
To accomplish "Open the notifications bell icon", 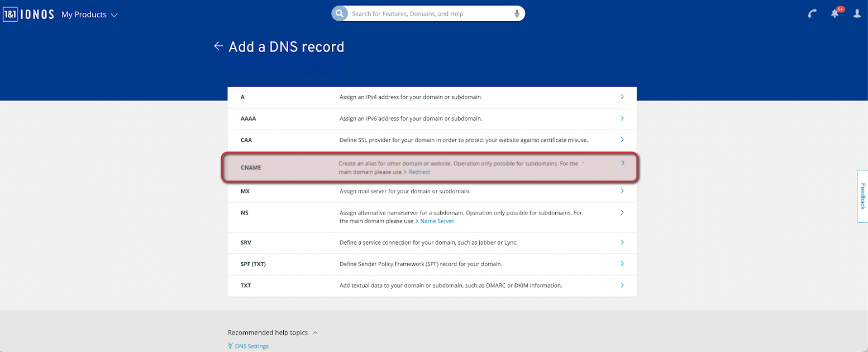I will [x=835, y=13].
